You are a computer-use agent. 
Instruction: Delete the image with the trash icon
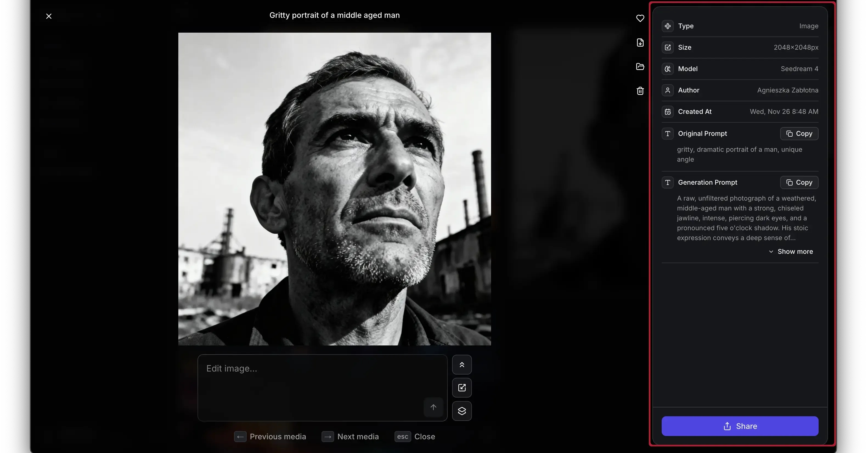pos(640,91)
